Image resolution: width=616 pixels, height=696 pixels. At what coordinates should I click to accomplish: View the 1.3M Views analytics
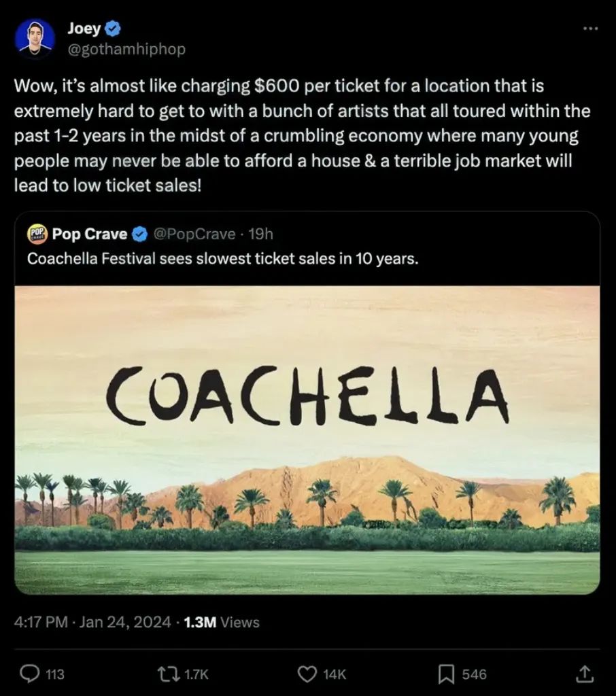pyautogui.click(x=222, y=622)
